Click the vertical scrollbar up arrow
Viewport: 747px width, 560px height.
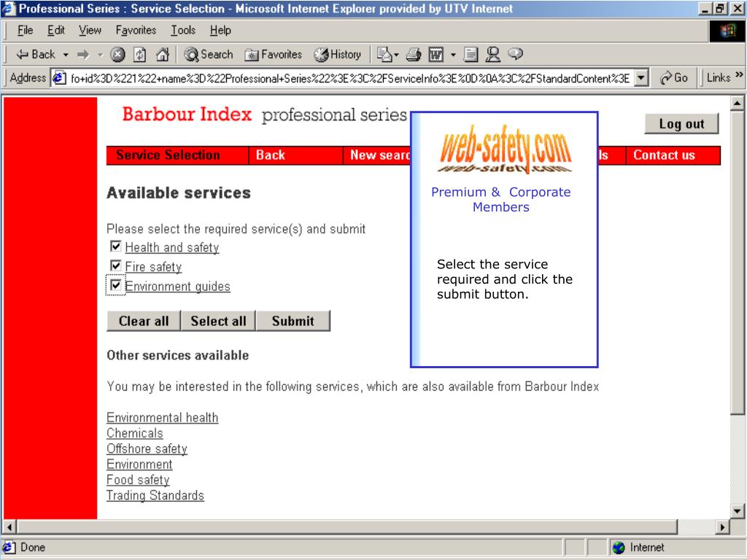pyautogui.click(x=737, y=103)
